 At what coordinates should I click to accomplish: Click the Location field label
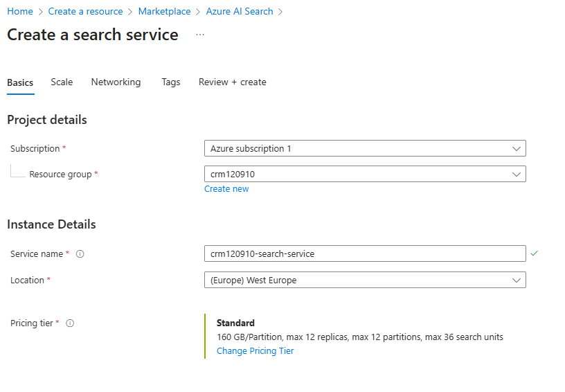(27, 280)
